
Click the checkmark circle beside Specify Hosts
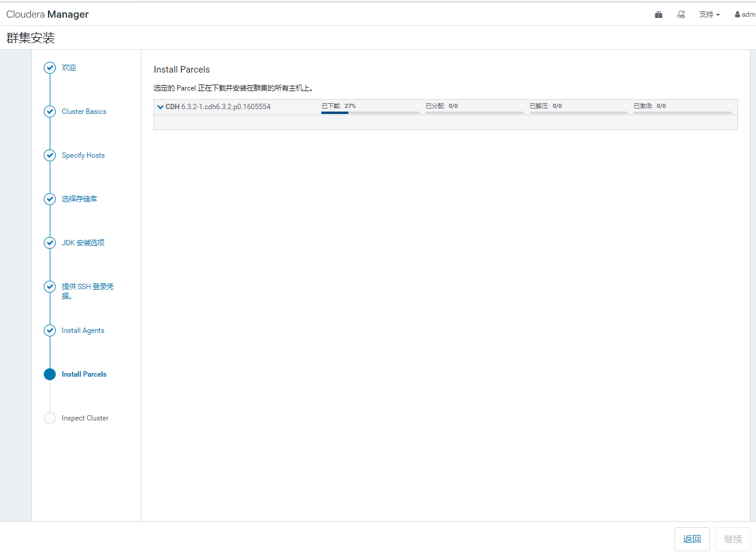pyautogui.click(x=50, y=155)
